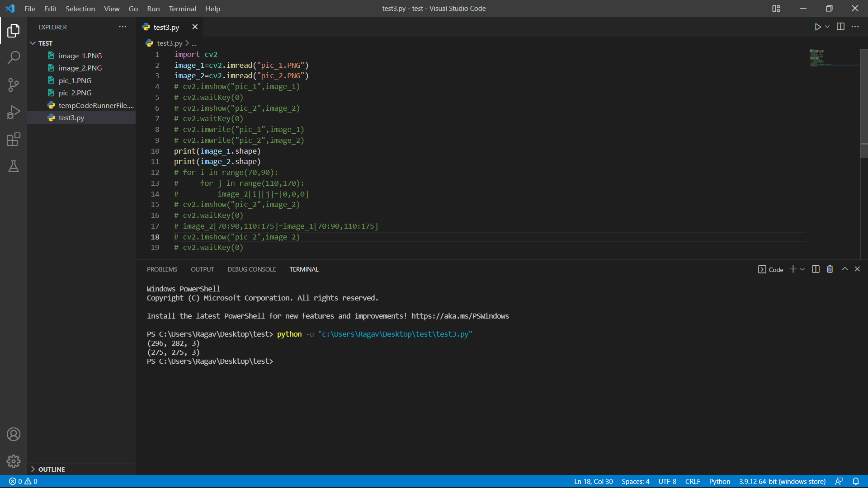Open image_1.PNG from the Explorer
Screen dimensions: 868x488
[80, 55]
